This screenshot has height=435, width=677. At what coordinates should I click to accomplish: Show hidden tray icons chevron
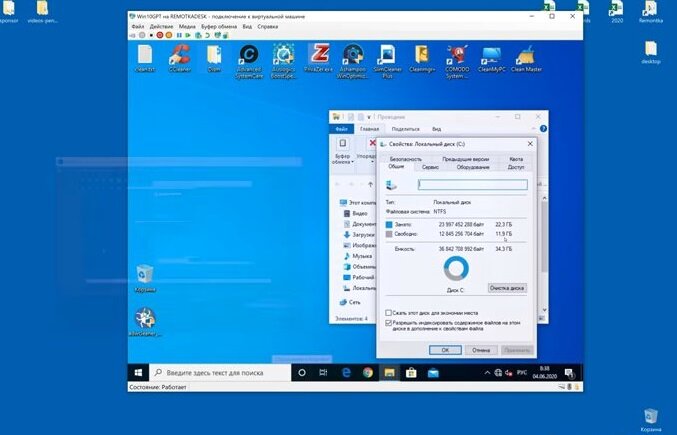[487, 373]
